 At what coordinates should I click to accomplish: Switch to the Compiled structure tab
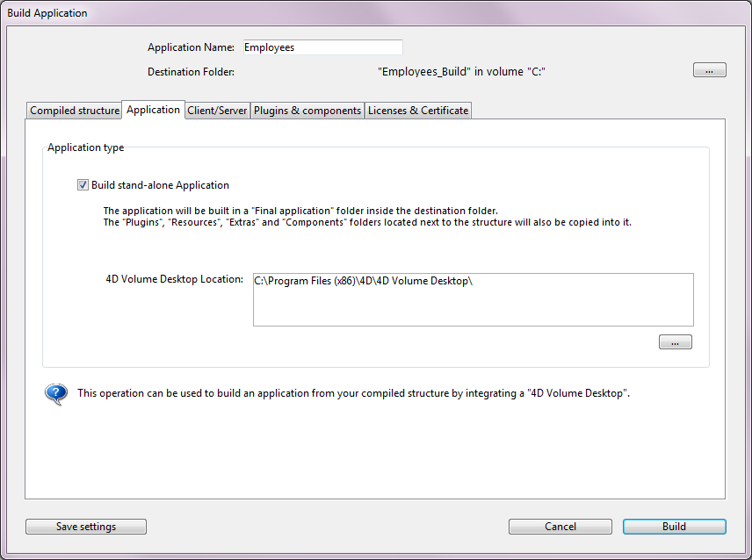75,111
